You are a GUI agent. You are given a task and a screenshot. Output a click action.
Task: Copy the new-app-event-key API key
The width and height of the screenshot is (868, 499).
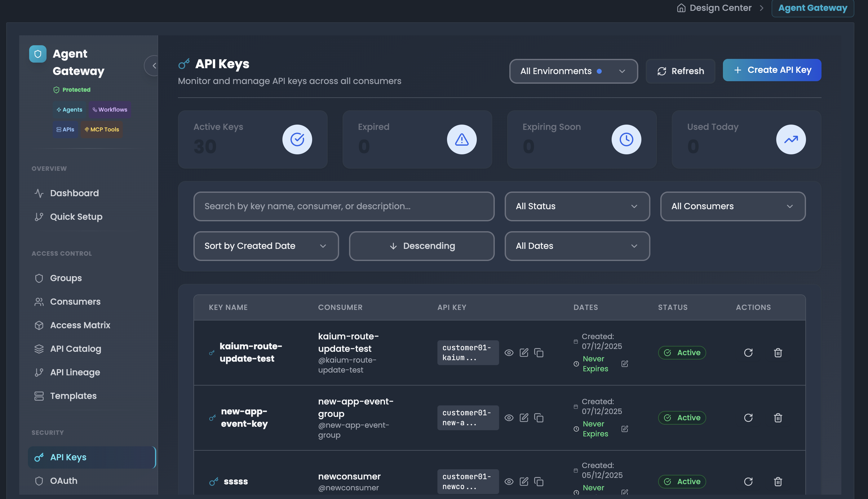tap(539, 418)
